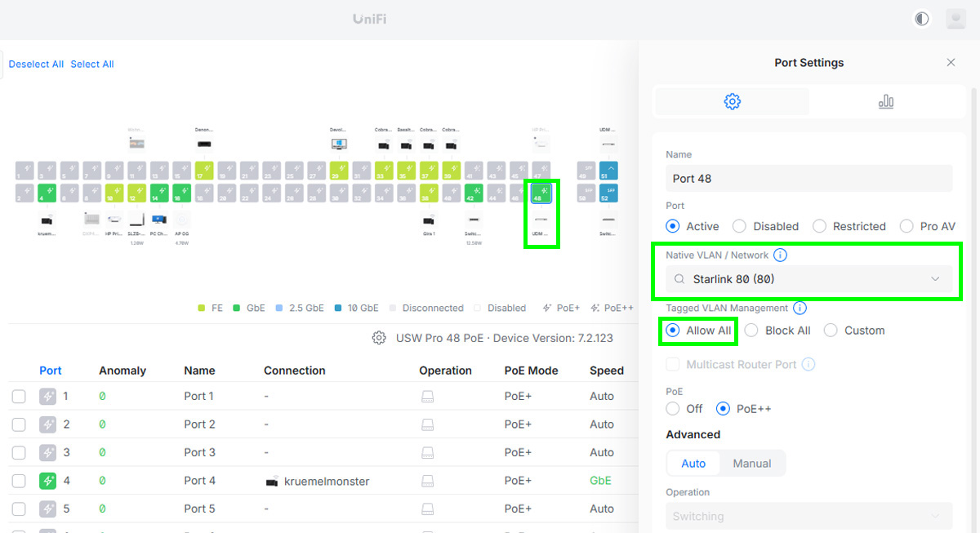Viewport: 980px width, 533px height.
Task: Turn PoE Off for this port
Action: [x=673, y=409]
